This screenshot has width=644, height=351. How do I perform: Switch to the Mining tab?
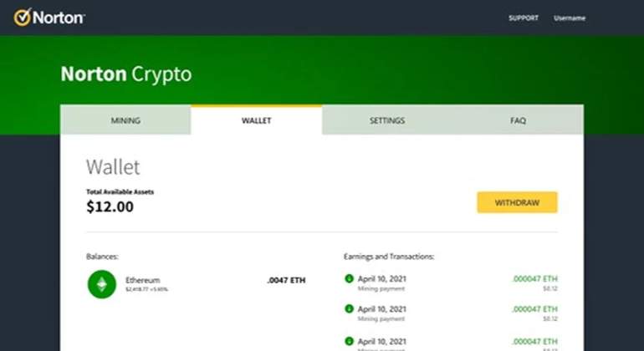coord(125,120)
